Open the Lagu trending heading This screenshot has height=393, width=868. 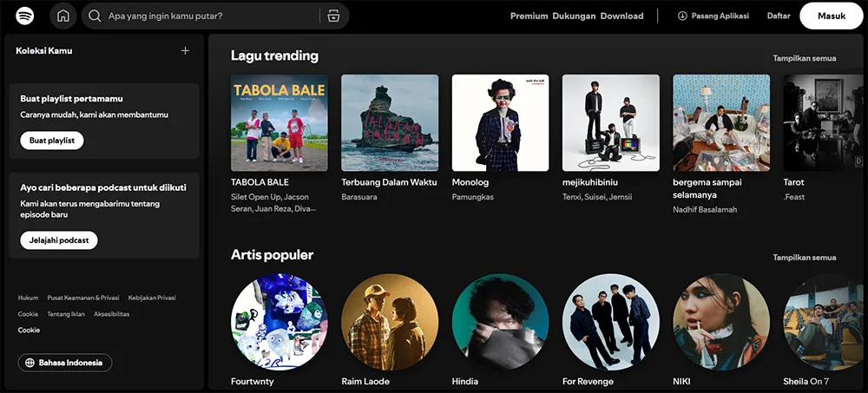pyautogui.click(x=274, y=56)
